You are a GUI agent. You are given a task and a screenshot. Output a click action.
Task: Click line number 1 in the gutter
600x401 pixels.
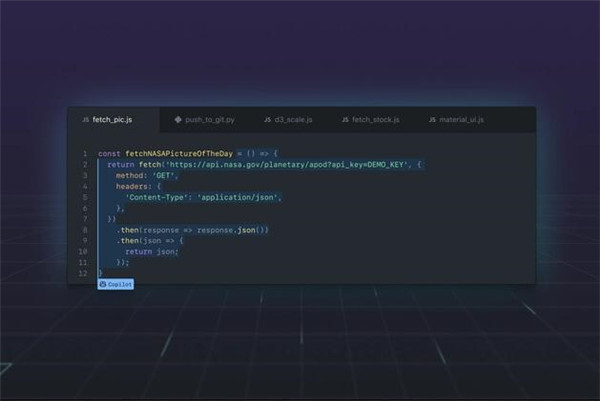point(84,153)
